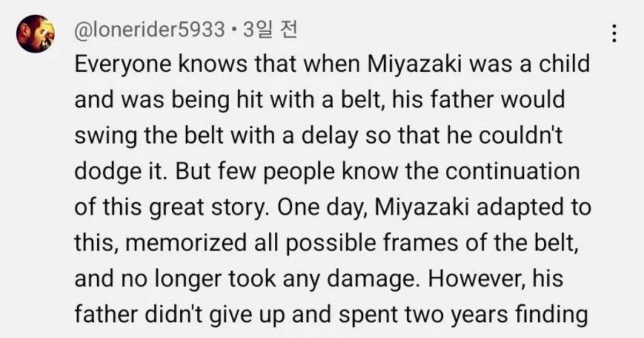Click the line starting "Everyone knows that when"
This screenshot has height=338, width=644.
332,65
